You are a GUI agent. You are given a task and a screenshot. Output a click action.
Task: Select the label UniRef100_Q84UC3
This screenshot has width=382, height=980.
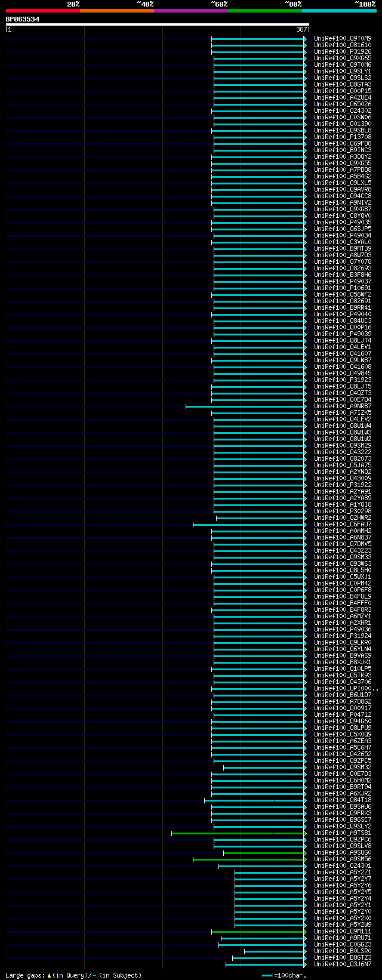pyautogui.click(x=343, y=320)
